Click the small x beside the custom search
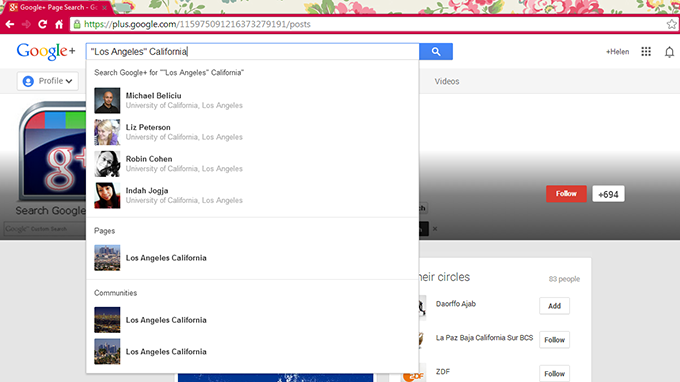 point(435,229)
